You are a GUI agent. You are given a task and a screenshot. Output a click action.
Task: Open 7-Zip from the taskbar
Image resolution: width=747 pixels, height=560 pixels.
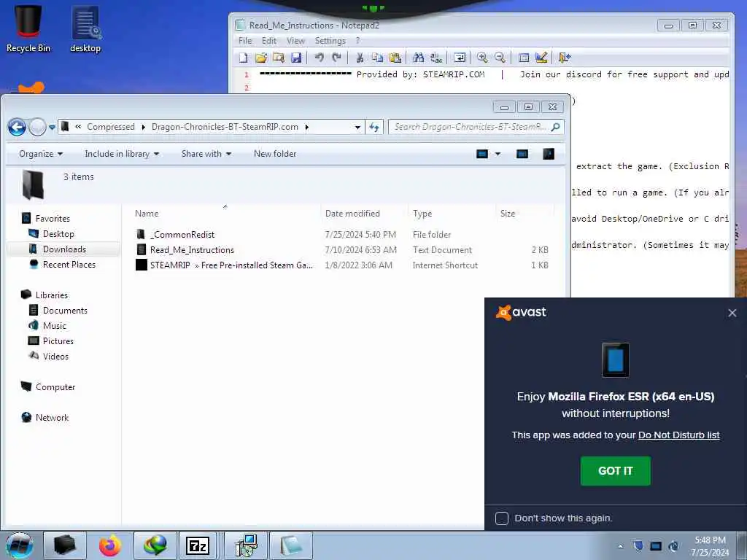click(198, 545)
